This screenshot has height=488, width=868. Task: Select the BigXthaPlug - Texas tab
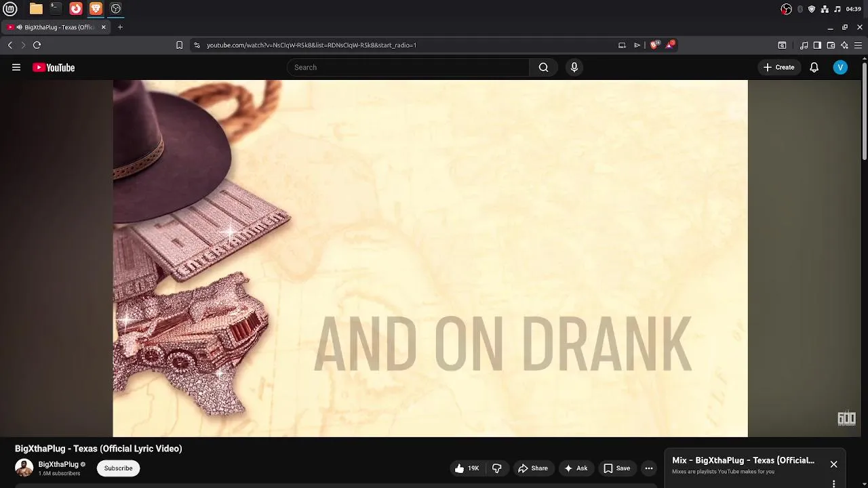pos(57,27)
